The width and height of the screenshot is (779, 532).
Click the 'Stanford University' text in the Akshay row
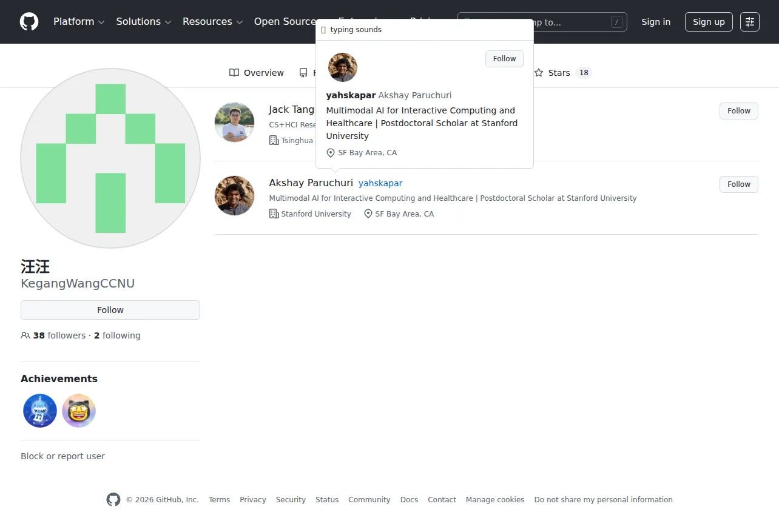pyautogui.click(x=316, y=214)
